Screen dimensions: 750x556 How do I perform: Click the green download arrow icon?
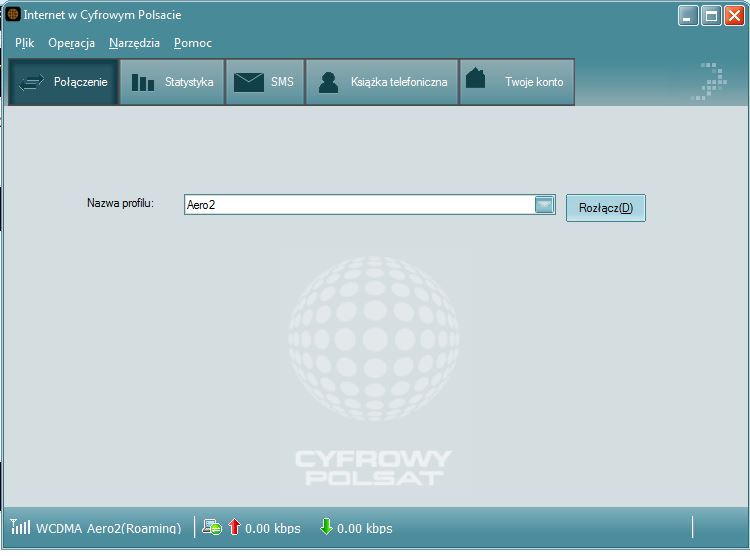point(326,527)
